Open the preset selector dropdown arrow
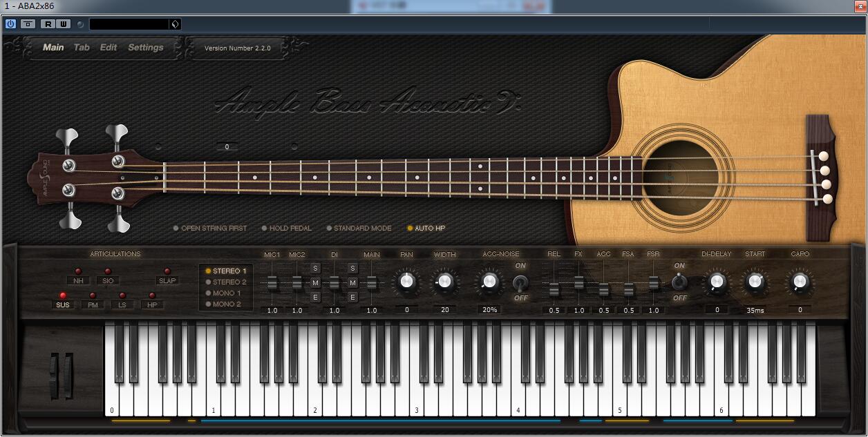The height and width of the screenshot is (437, 868). (x=175, y=24)
